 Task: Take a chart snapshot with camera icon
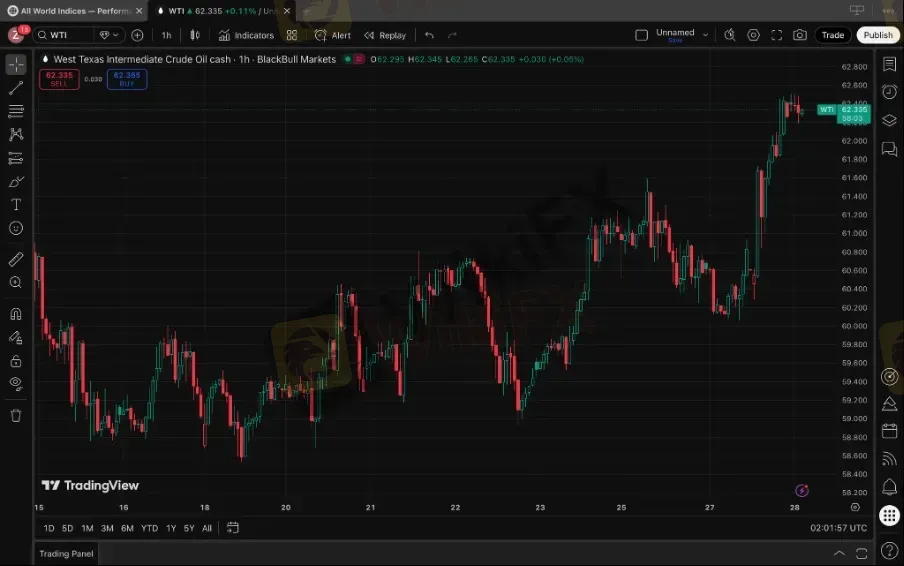coord(800,35)
